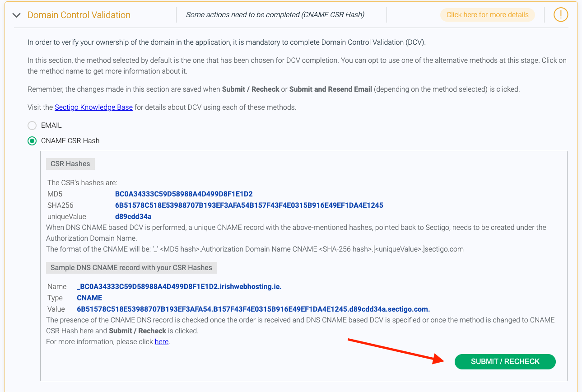Click the CNAME record type value
Screen dimensions: 582x392
[89, 298]
